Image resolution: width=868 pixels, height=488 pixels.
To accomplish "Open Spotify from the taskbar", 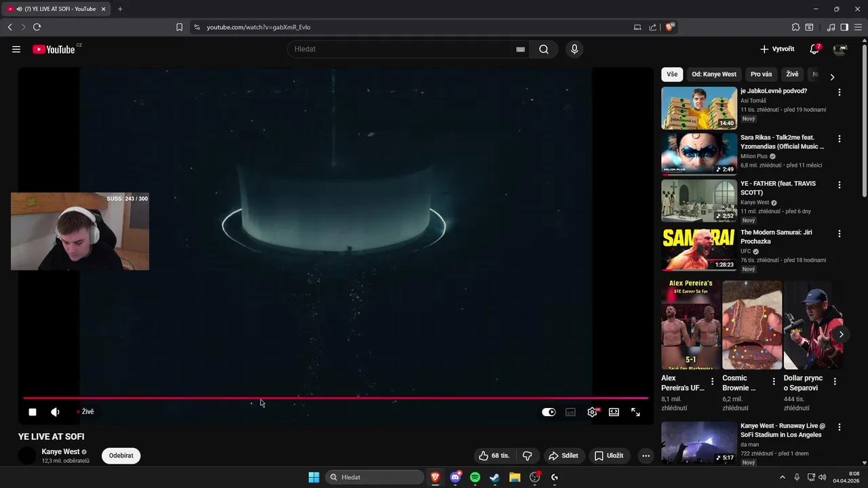I will pyautogui.click(x=475, y=477).
